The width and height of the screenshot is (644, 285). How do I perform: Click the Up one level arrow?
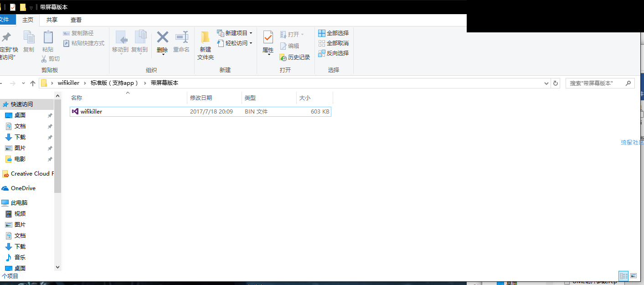point(33,83)
